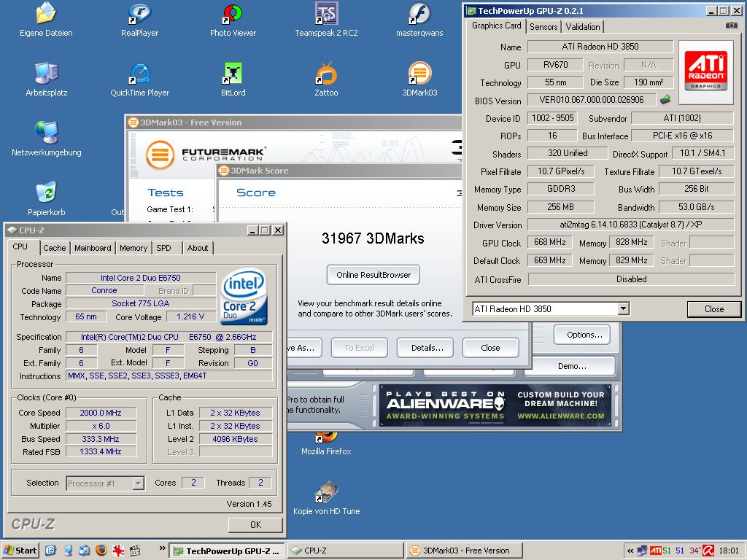Open the Start menu

click(x=20, y=551)
